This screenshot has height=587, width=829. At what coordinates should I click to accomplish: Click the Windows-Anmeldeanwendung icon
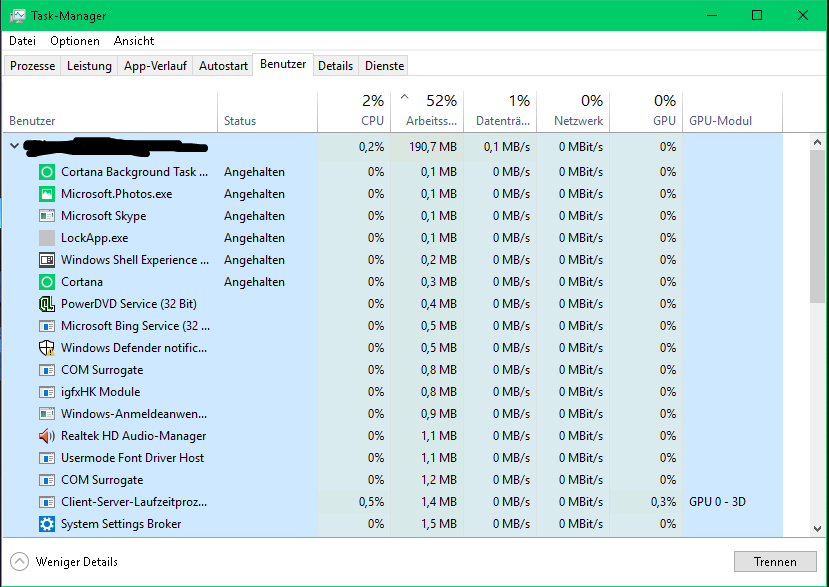[47, 414]
